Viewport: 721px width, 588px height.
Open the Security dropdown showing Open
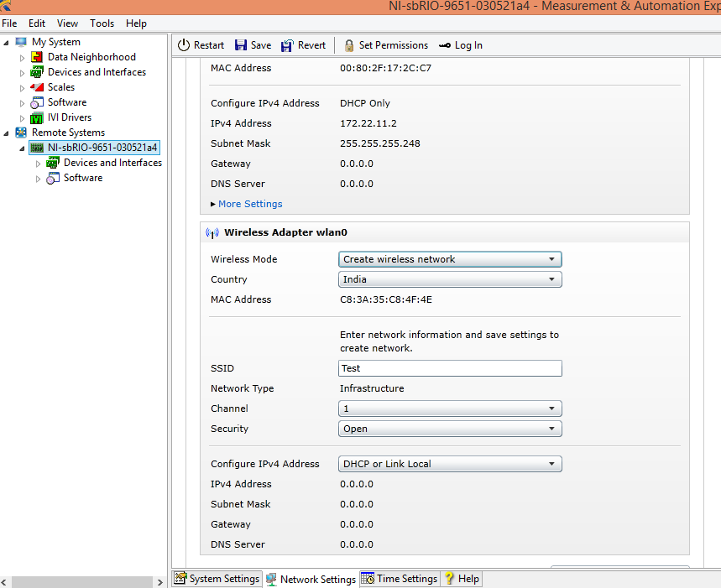click(450, 429)
